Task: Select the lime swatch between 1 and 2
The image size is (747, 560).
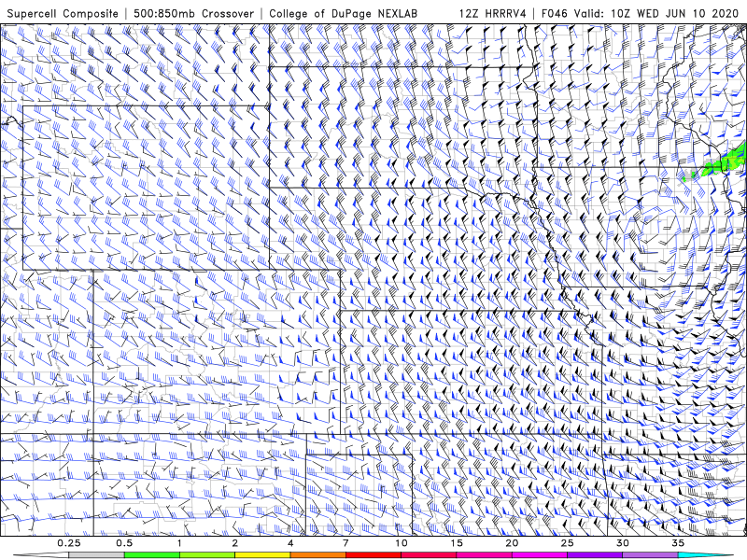Action: (207, 555)
